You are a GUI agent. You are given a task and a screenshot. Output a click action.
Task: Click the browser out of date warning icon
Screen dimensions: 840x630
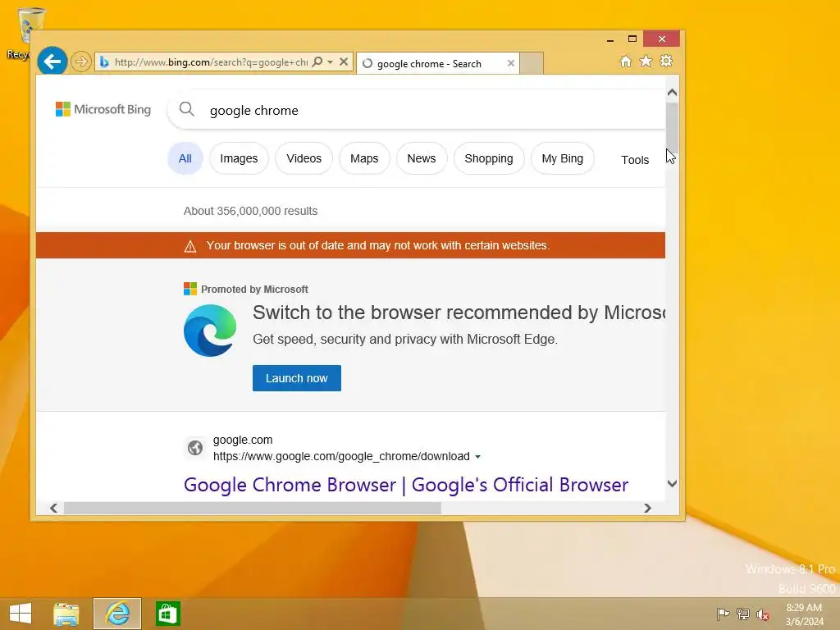point(190,246)
